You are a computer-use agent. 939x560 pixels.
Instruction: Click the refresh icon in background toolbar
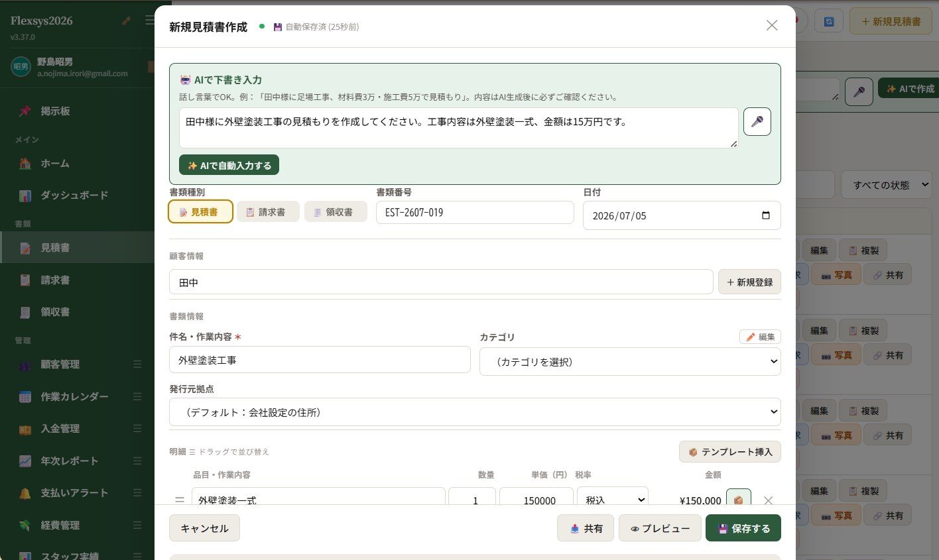pyautogui.click(x=829, y=21)
